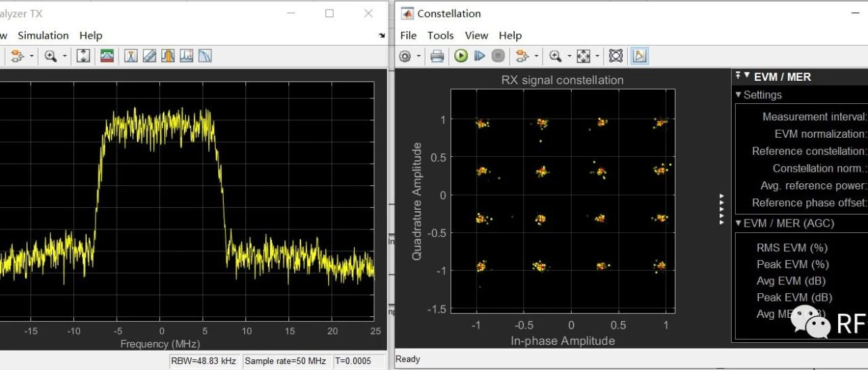Toggle the reference constellation display icon
The height and width of the screenshot is (370, 868).
(x=616, y=56)
